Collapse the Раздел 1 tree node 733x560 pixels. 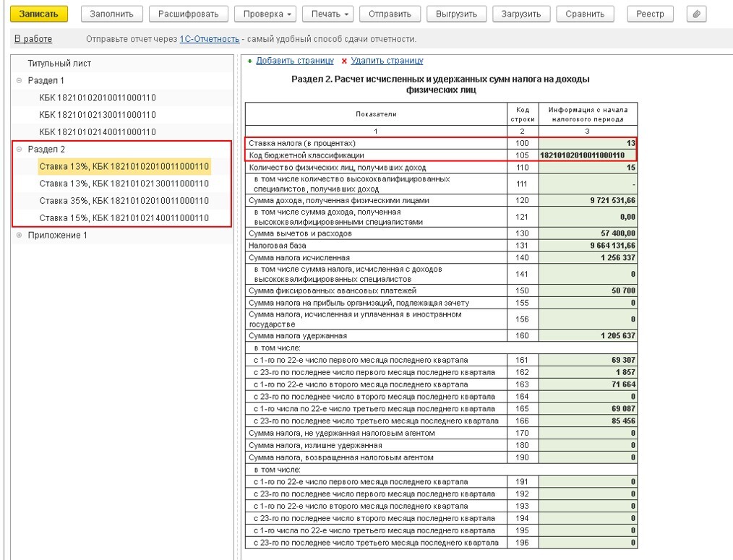coord(20,80)
